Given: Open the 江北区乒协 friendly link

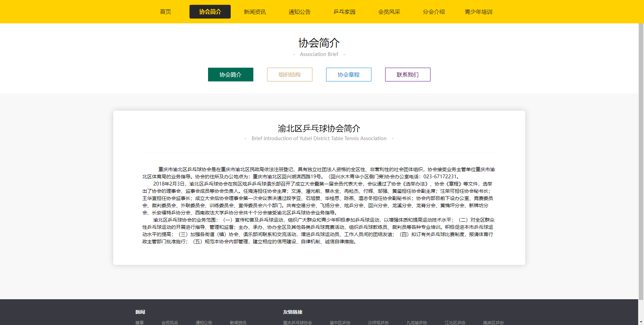Looking at the screenshot, I should pos(455,323).
